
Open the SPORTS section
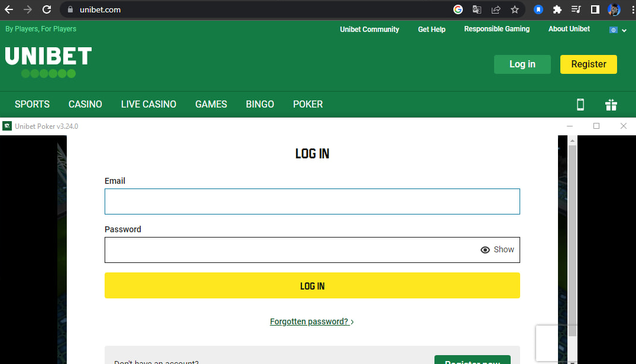[32, 104]
